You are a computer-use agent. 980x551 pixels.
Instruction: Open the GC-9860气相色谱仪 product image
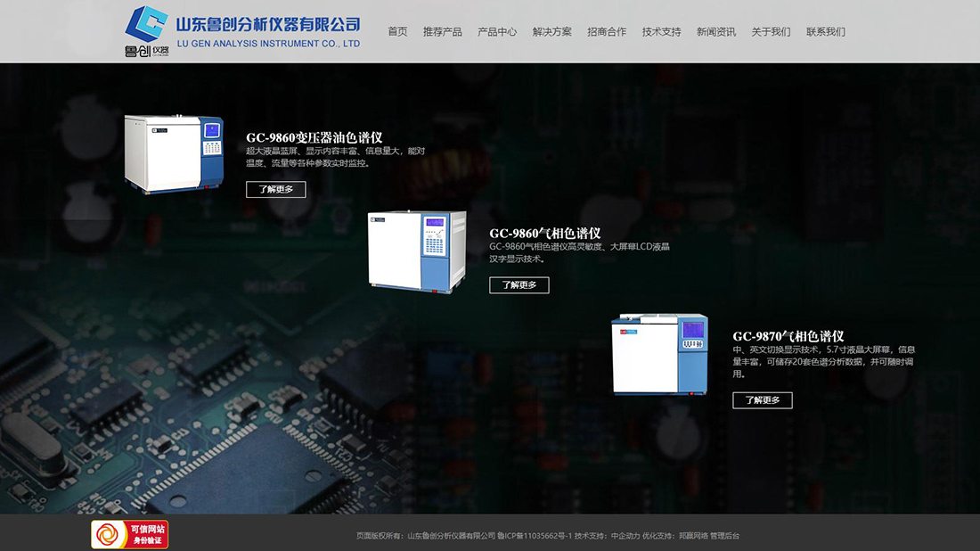click(416, 251)
